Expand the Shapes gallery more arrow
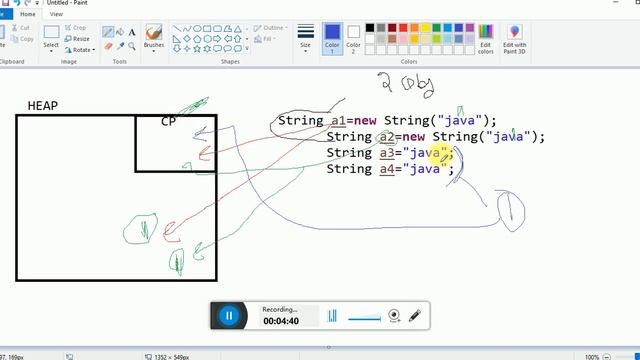Screen dimensions: 640x360 (247, 49)
